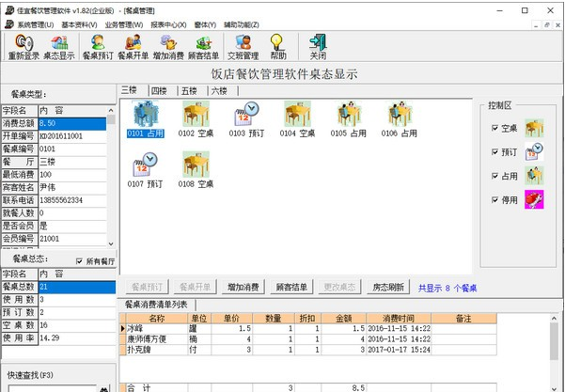Click the 房态刷新 button

[x=386, y=287]
